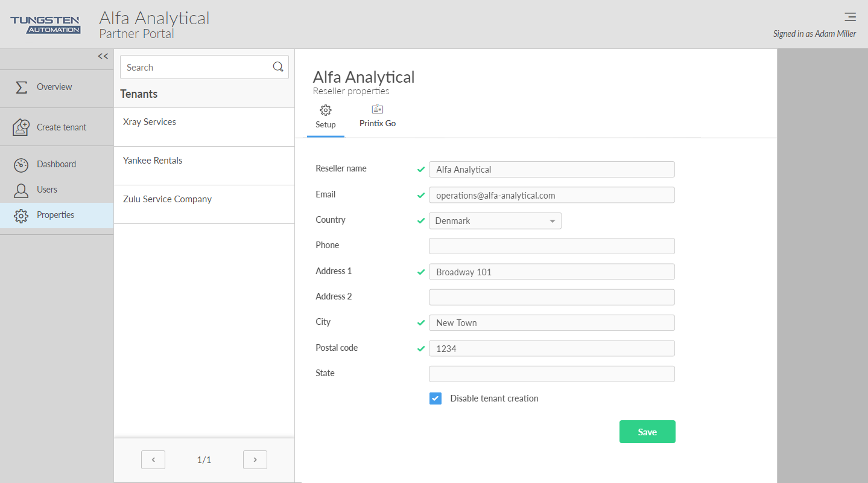868x483 pixels.
Task: Click the Overview sigma icon
Action: pyautogui.click(x=21, y=87)
